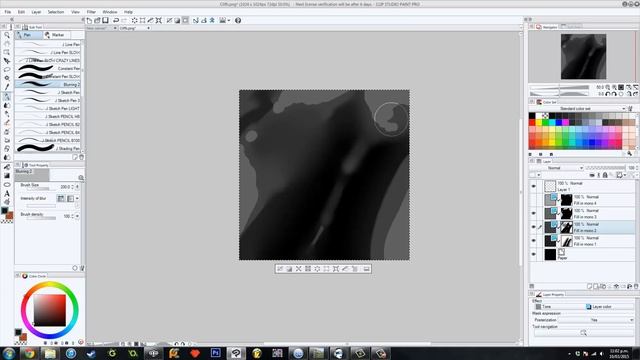Click the last icon in selection launcher

click(367, 269)
